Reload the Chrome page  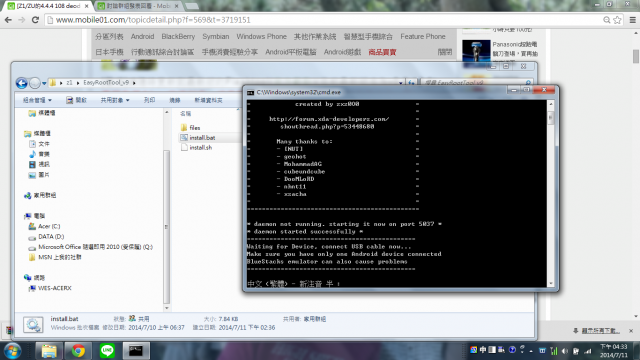point(35,20)
